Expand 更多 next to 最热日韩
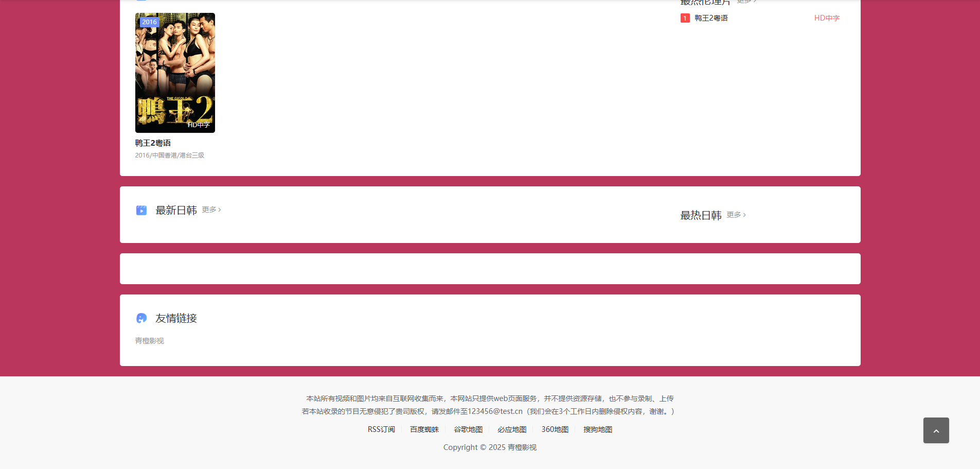The image size is (980, 469). tap(736, 215)
